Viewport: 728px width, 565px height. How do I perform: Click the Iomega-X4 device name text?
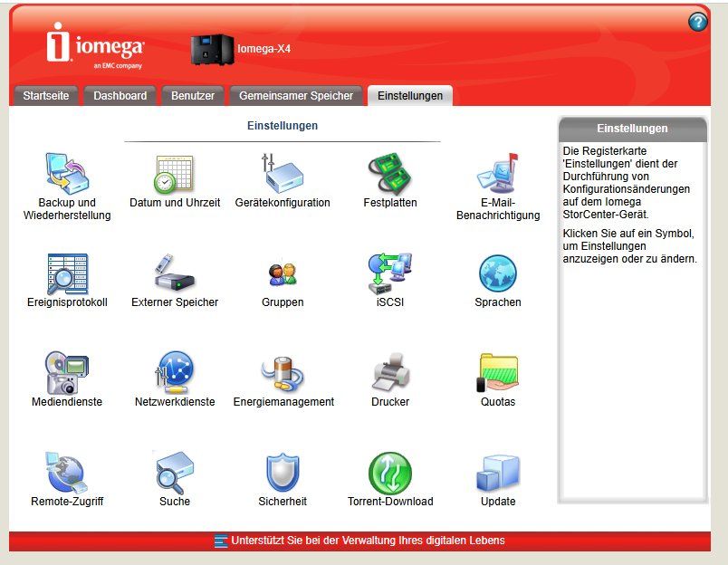pyautogui.click(x=263, y=48)
